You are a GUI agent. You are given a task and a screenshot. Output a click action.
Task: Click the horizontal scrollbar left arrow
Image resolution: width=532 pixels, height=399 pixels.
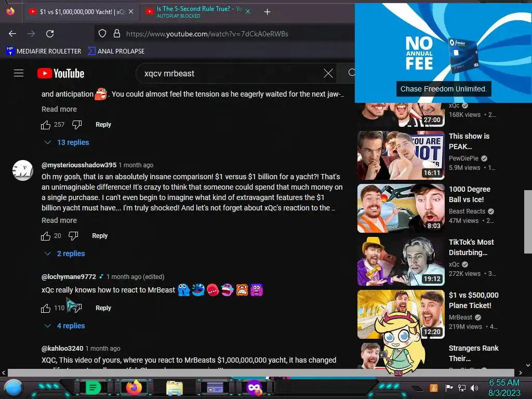4,373
